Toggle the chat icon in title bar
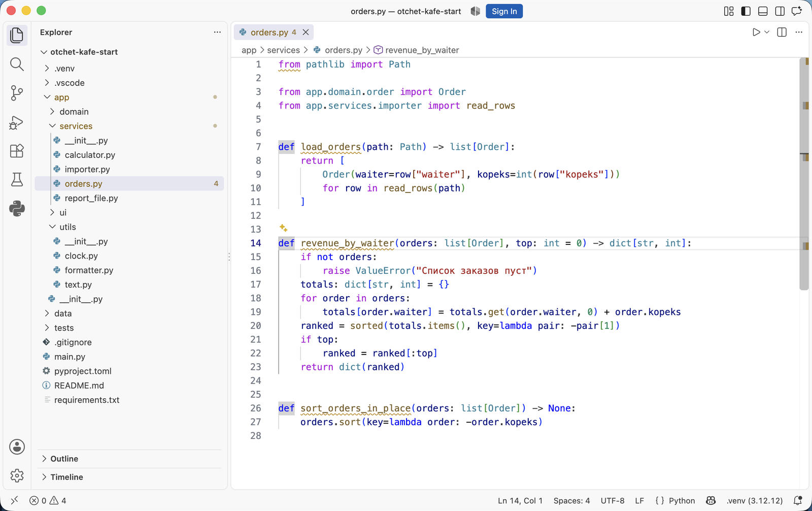Viewport: 812px width, 511px height. 797,11
